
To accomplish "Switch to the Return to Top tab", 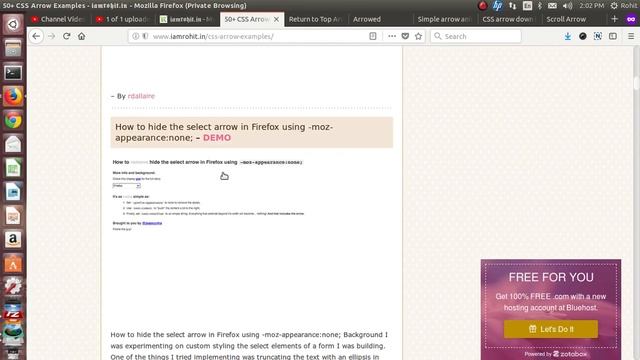I will tap(316, 19).
